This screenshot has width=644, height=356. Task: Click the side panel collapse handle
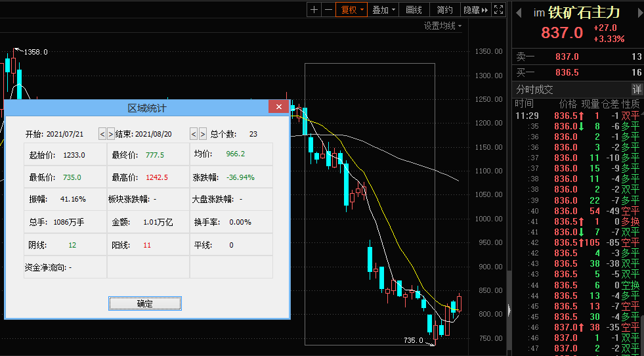(509, 310)
